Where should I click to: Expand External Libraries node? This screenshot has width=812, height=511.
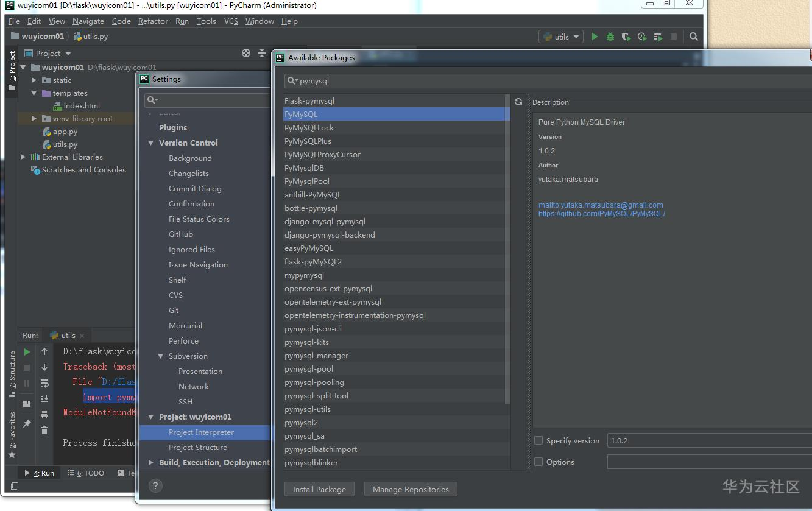coord(23,157)
